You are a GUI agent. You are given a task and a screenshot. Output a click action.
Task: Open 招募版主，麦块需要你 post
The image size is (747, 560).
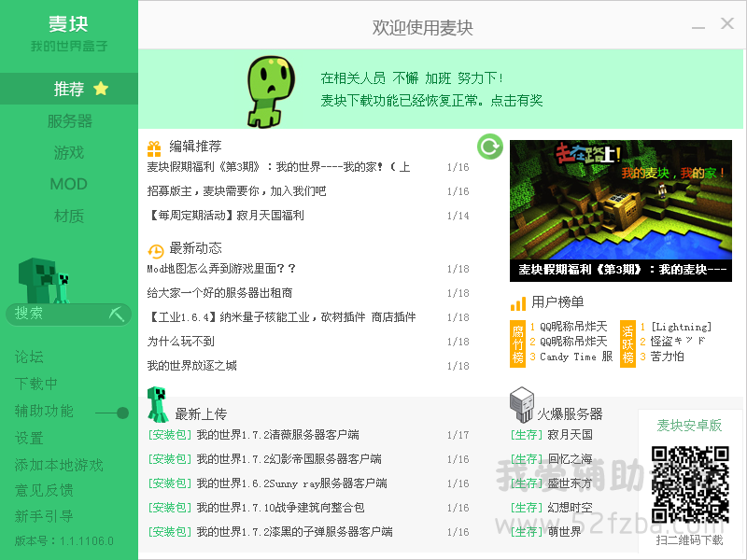point(236,191)
